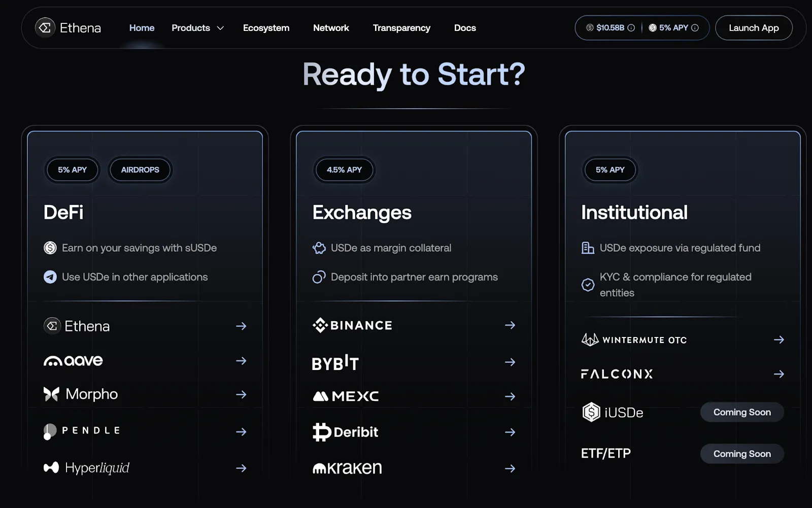The width and height of the screenshot is (812, 508).
Task: Click Coming Soon button beside iUSDe
Action: tap(742, 412)
